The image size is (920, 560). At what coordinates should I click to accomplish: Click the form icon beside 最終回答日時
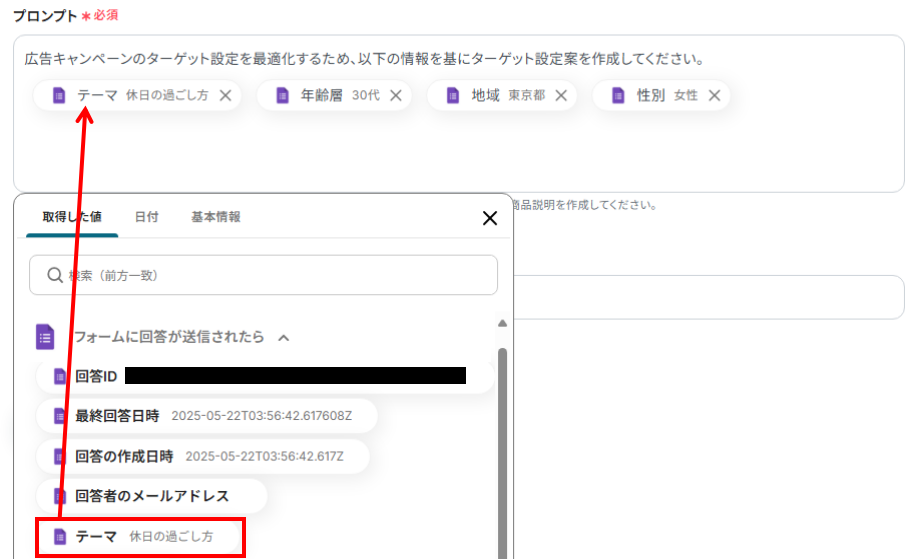[60, 416]
